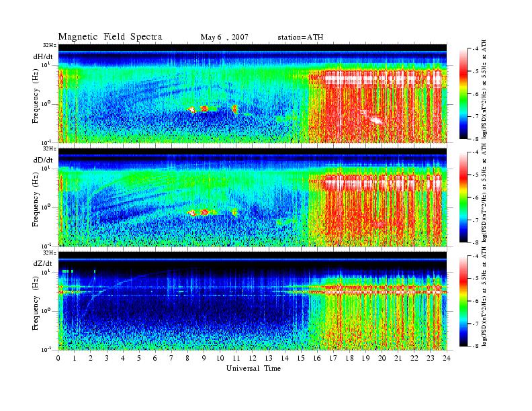
Task: Click the dD/dt spectrogram plot
Action: coord(253,197)
